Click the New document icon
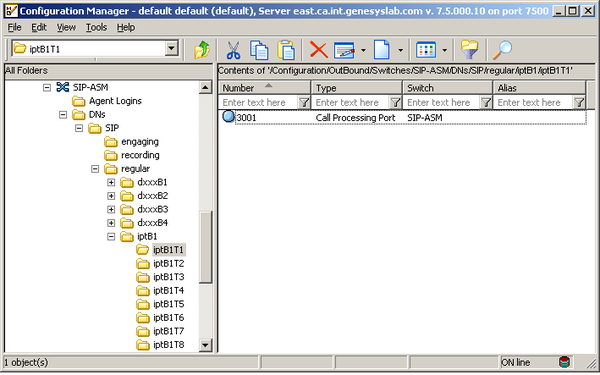The width and height of the screenshot is (600, 375). pos(382,50)
